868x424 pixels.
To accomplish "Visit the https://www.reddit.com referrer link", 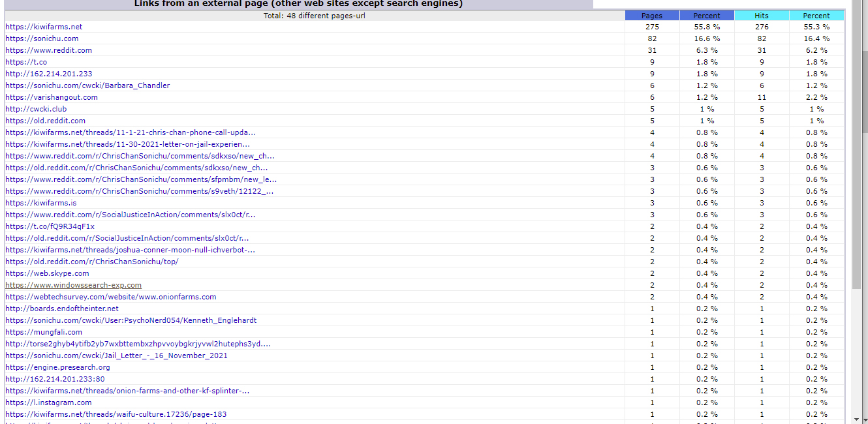I will coord(48,50).
